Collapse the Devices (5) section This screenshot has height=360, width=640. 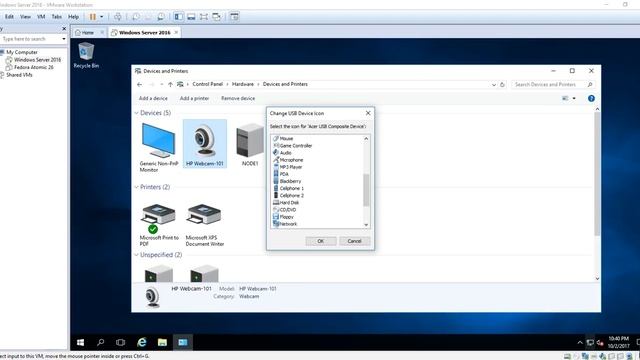tap(136, 113)
